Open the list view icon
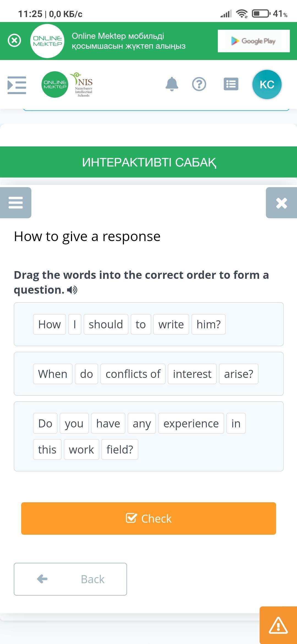The width and height of the screenshot is (297, 644). pos(231,84)
